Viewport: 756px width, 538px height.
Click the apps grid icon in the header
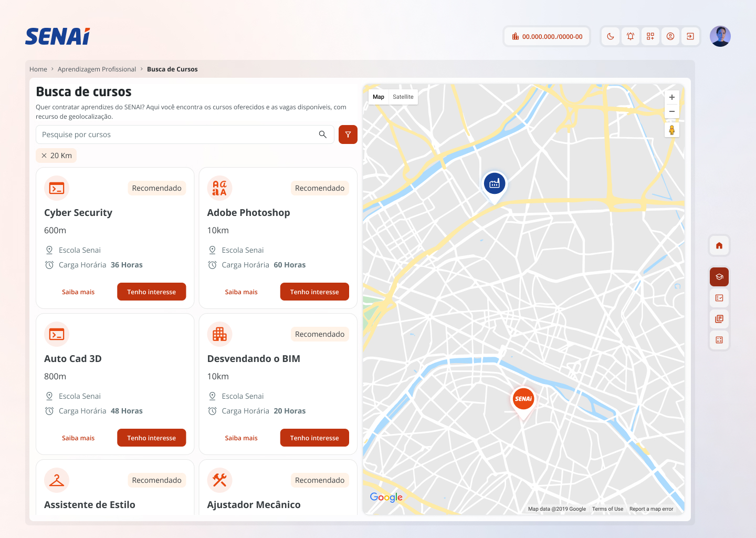click(650, 36)
